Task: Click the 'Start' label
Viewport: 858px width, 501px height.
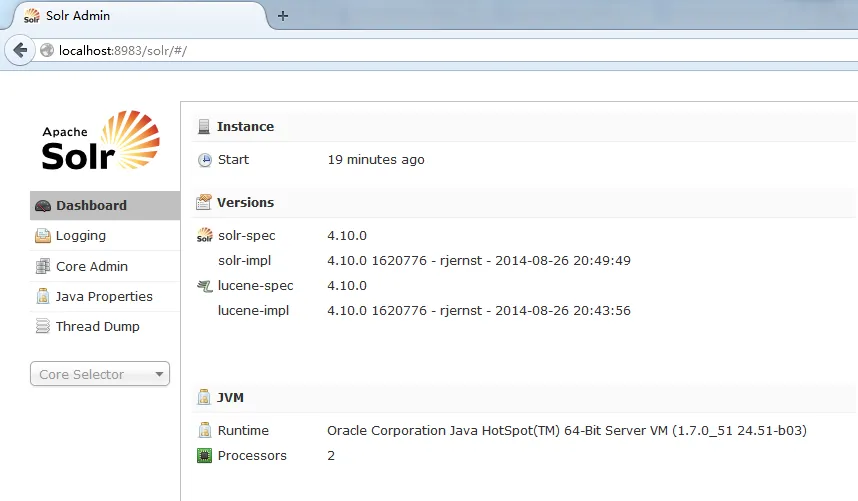Action: (233, 160)
